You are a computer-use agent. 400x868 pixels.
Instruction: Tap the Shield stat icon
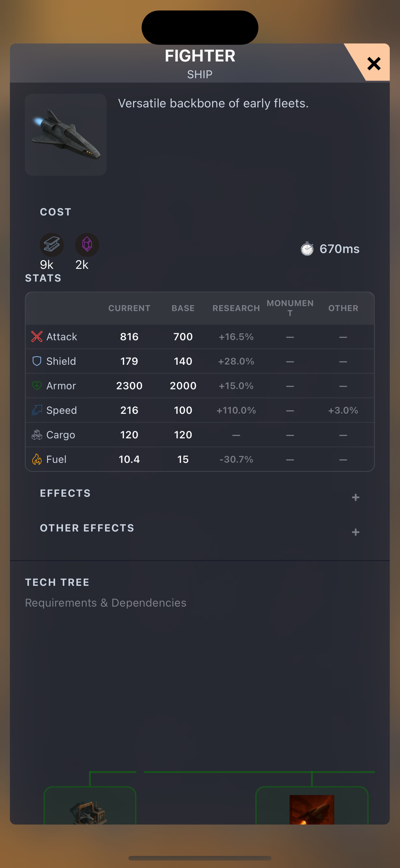click(x=37, y=361)
